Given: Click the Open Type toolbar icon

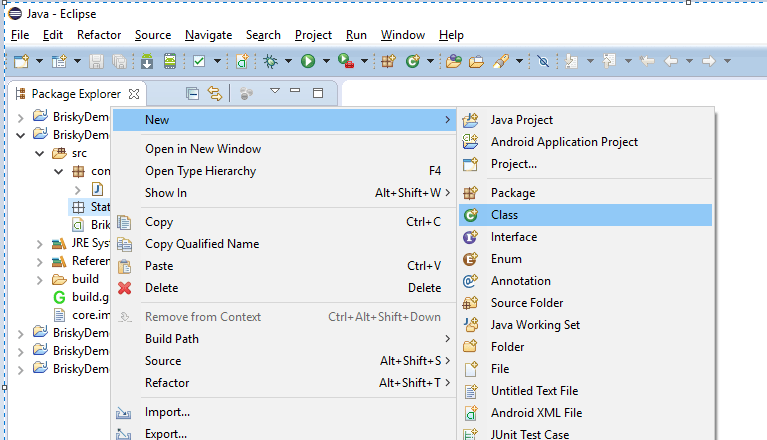Looking at the screenshot, I should click(x=453, y=61).
